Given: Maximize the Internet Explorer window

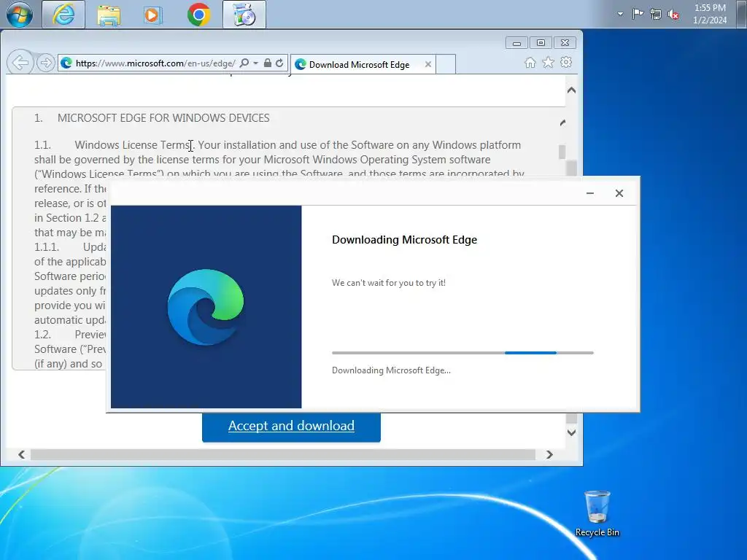Looking at the screenshot, I should pos(541,43).
